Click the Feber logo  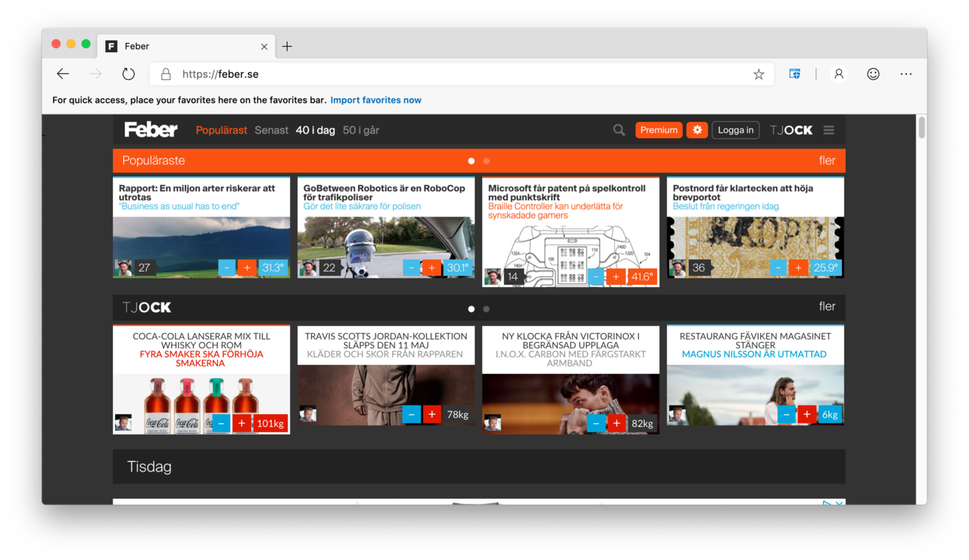[x=150, y=129]
